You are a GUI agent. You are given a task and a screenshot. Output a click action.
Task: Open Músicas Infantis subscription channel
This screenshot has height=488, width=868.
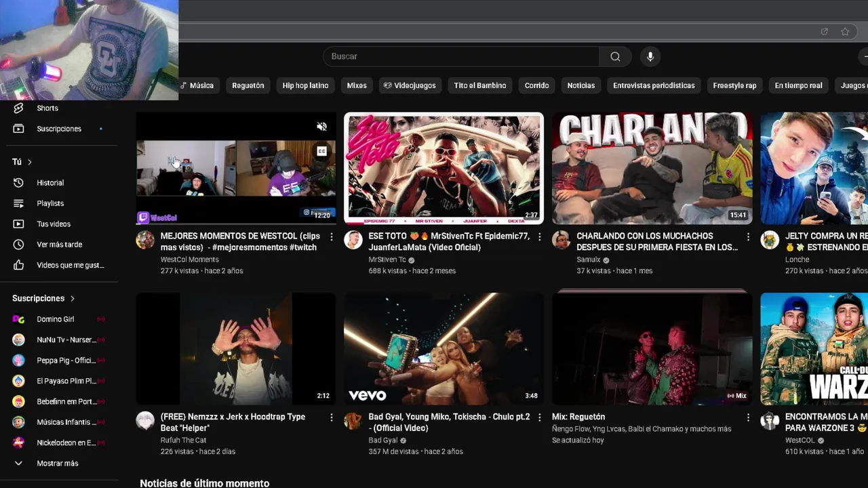tap(59, 422)
